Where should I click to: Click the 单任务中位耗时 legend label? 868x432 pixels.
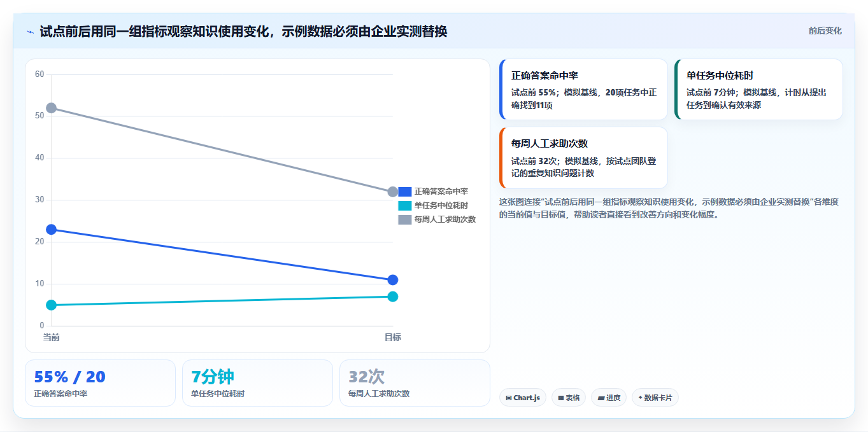pyautogui.click(x=441, y=206)
